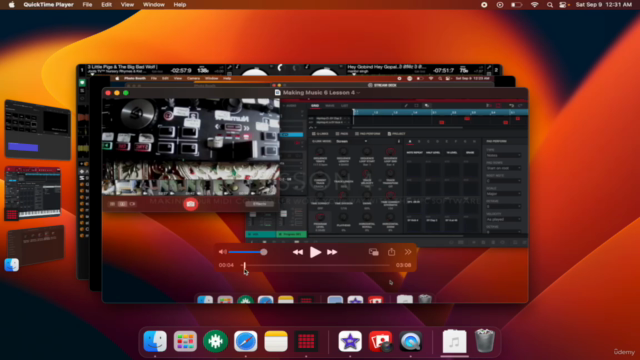The width and height of the screenshot is (640, 360).
Task: Open iMovie star icon in the Dock
Action: coord(350,341)
